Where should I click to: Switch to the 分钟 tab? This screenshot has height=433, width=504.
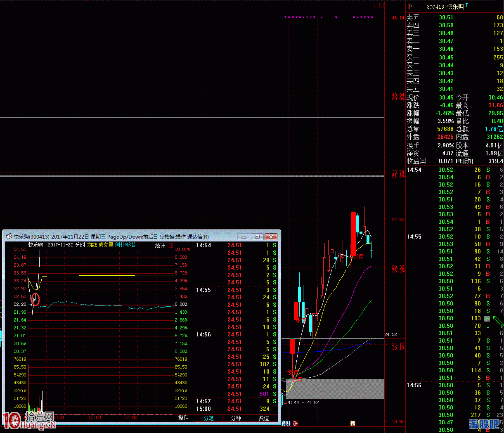click(x=236, y=418)
